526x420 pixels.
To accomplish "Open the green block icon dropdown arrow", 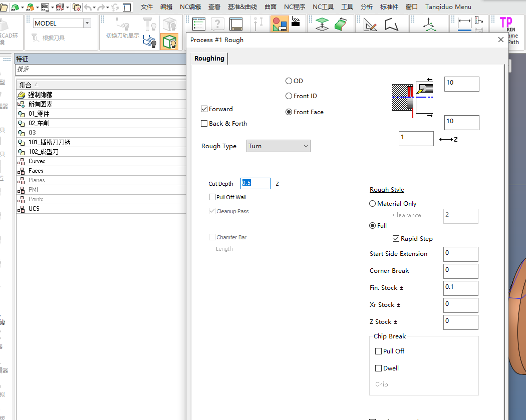I will tap(22, 7).
